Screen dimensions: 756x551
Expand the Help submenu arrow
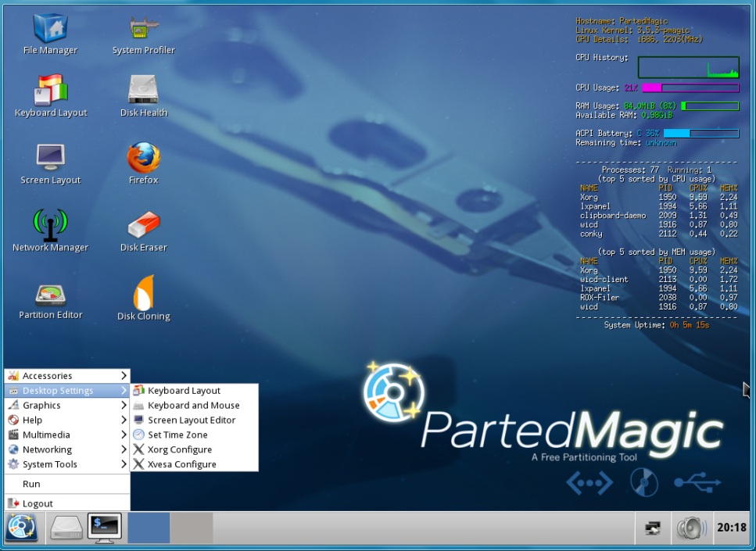[124, 420]
